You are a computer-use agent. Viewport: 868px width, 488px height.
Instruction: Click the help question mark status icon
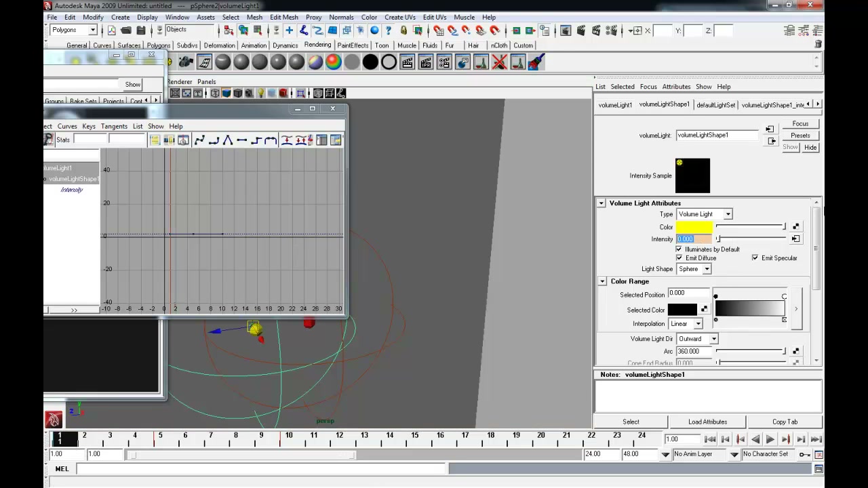[x=389, y=30]
